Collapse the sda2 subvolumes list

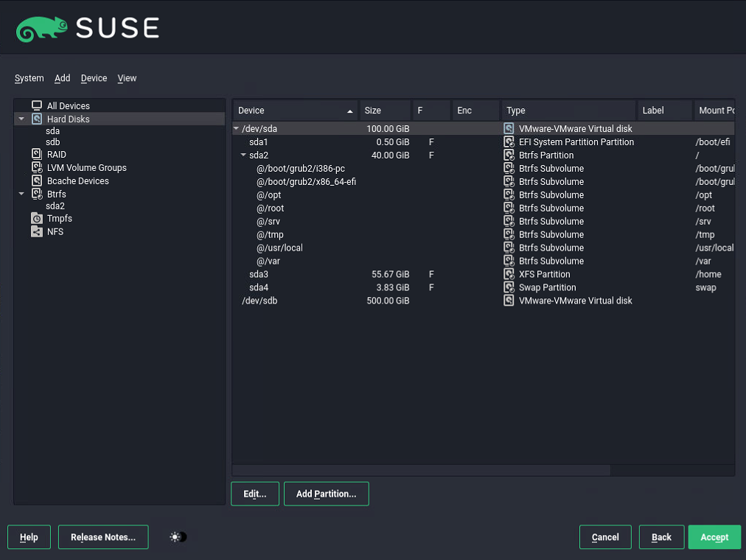coord(243,155)
